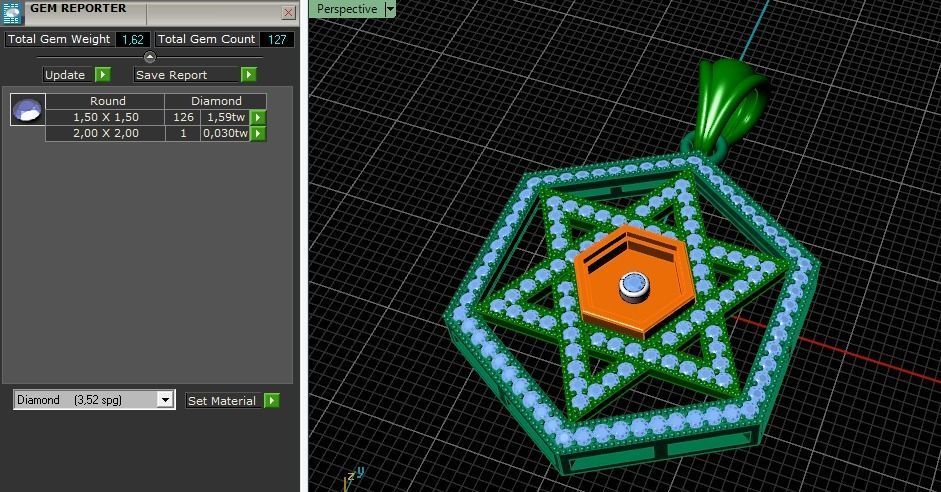Click the 1,59tw weight cell

(226, 118)
